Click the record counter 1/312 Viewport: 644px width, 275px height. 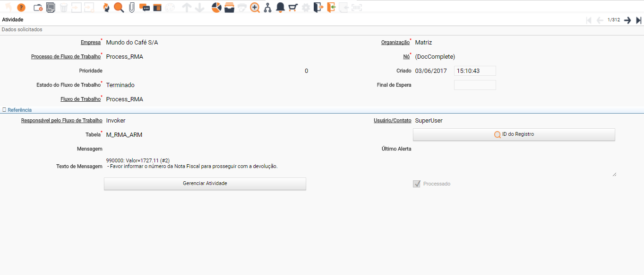pos(614,20)
